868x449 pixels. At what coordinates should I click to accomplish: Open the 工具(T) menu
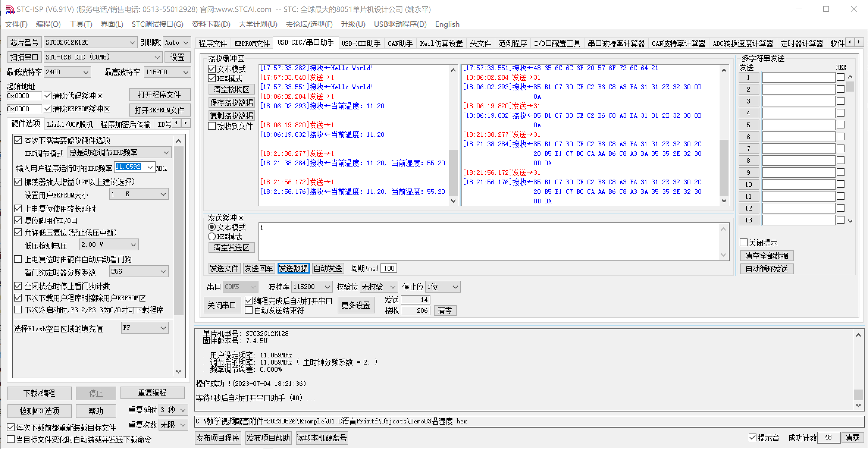pyautogui.click(x=81, y=24)
